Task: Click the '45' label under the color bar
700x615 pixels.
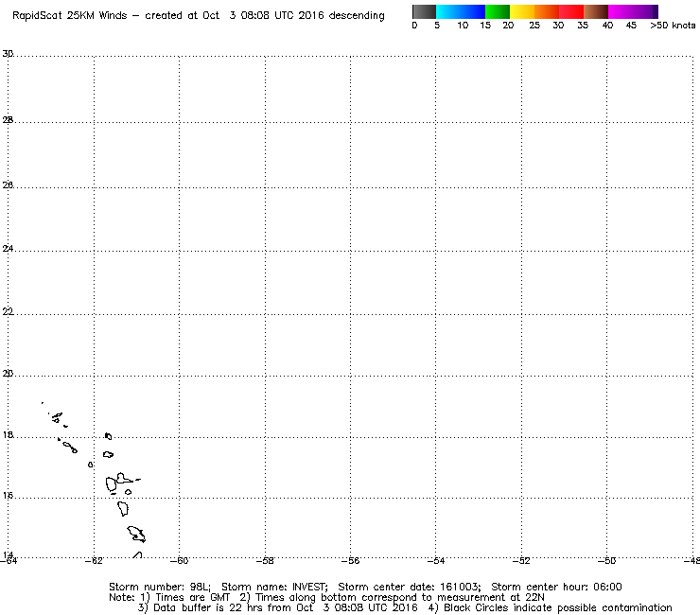Action: (x=631, y=26)
